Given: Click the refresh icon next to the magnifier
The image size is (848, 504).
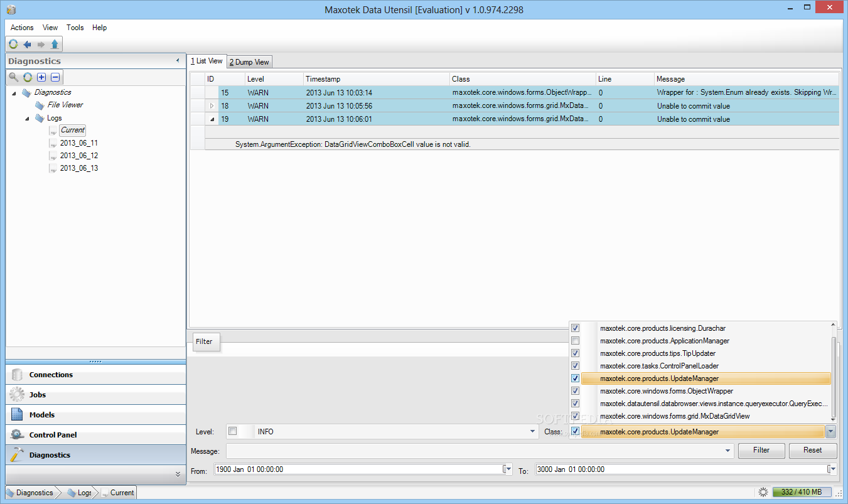Looking at the screenshot, I should click(x=28, y=77).
